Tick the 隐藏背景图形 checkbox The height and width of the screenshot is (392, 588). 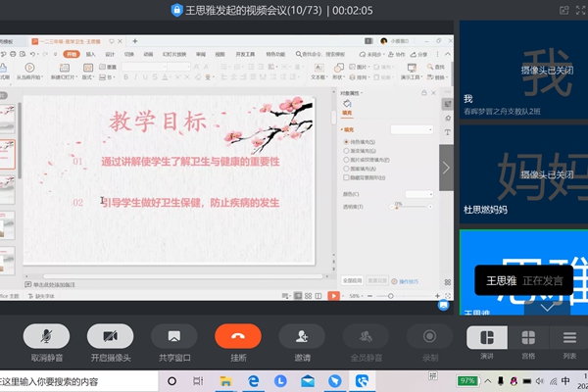tap(346, 176)
